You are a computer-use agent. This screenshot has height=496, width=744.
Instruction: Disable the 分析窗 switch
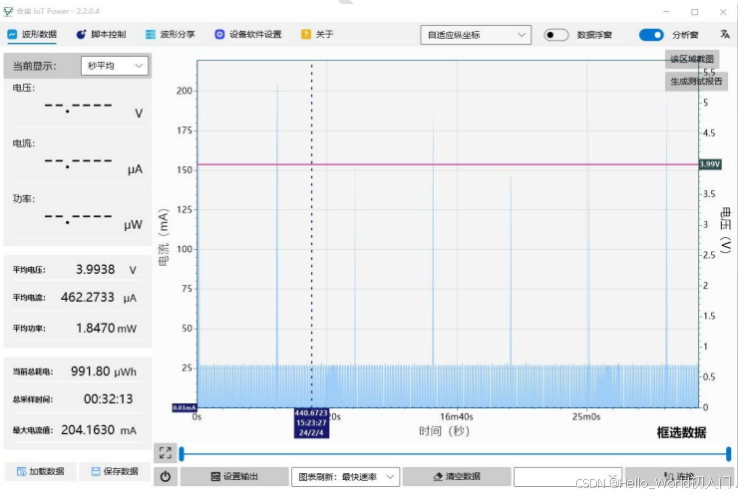pos(651,35)
